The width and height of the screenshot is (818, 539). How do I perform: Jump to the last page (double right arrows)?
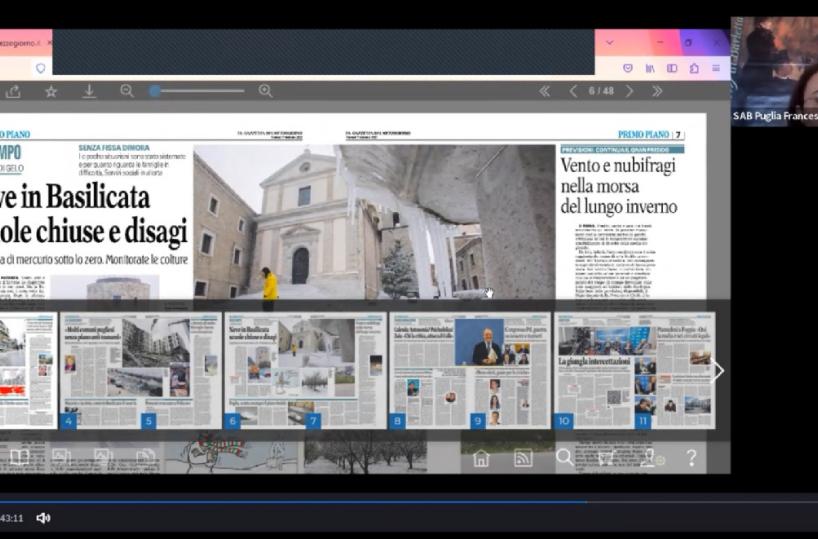(657, 91)
